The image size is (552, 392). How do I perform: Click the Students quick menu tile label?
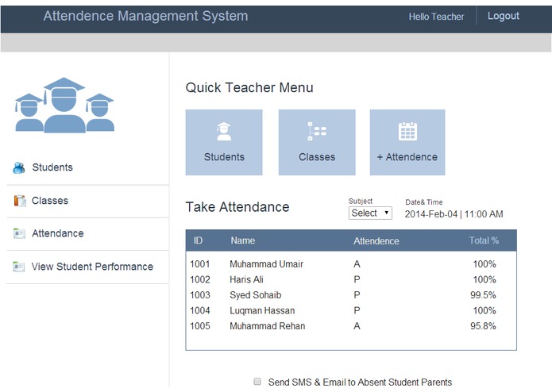(224, 157)
